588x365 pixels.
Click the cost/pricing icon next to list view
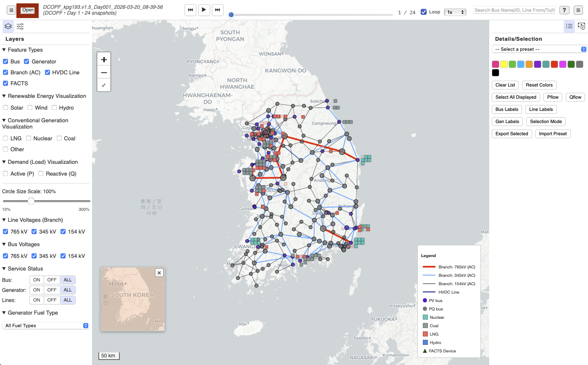581,26
